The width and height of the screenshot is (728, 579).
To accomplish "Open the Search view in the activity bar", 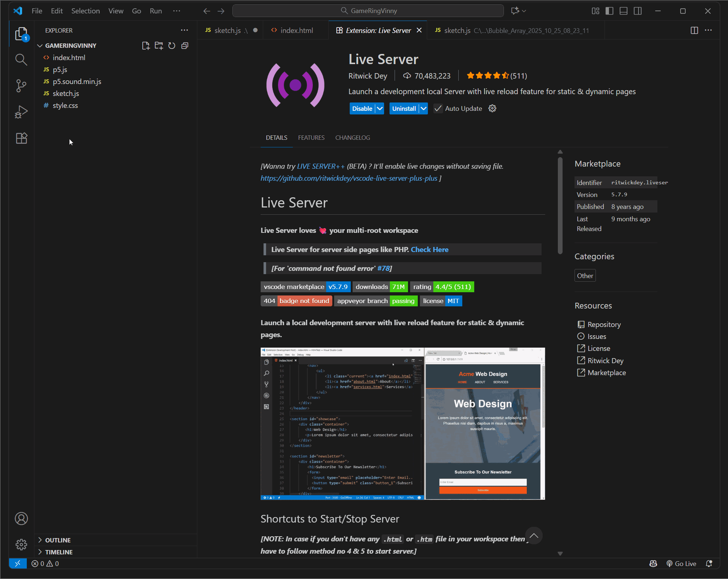I will click(x=21, y=59).
